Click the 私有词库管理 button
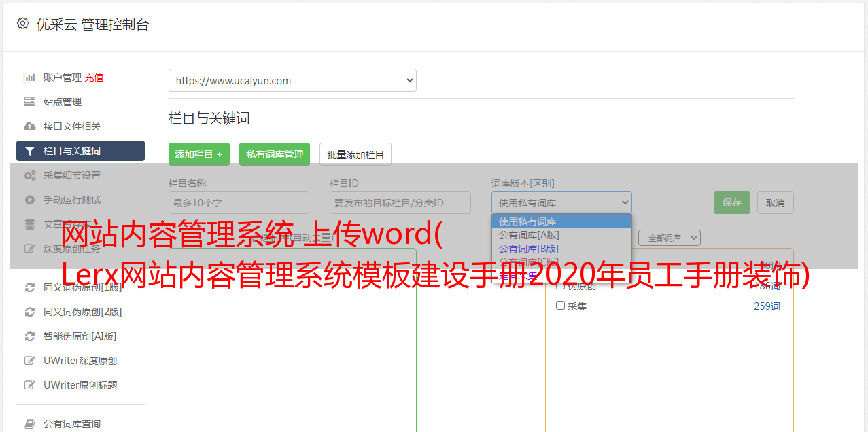This screenshot has width=868, height=432. (x=275, y=154)
